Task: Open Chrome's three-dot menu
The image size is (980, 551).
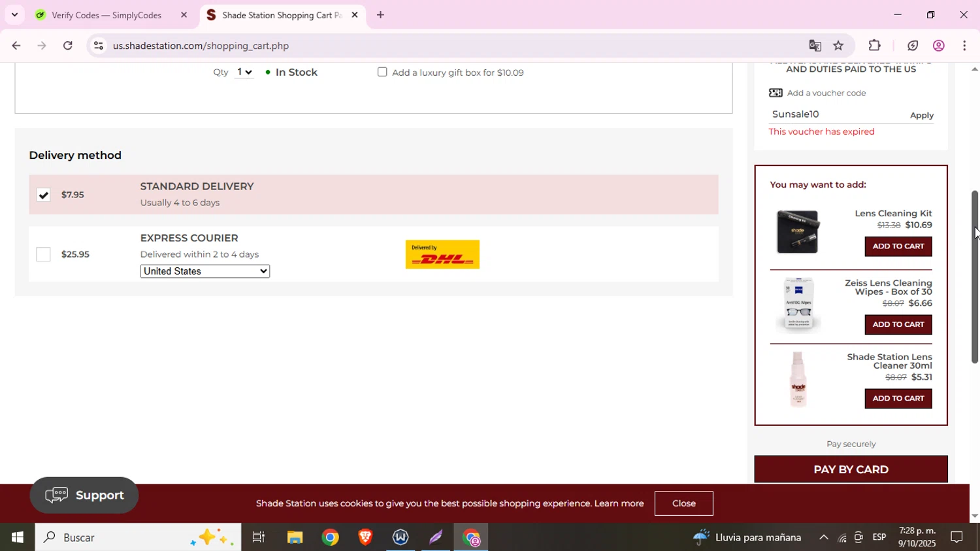Action: coord(964,46)
